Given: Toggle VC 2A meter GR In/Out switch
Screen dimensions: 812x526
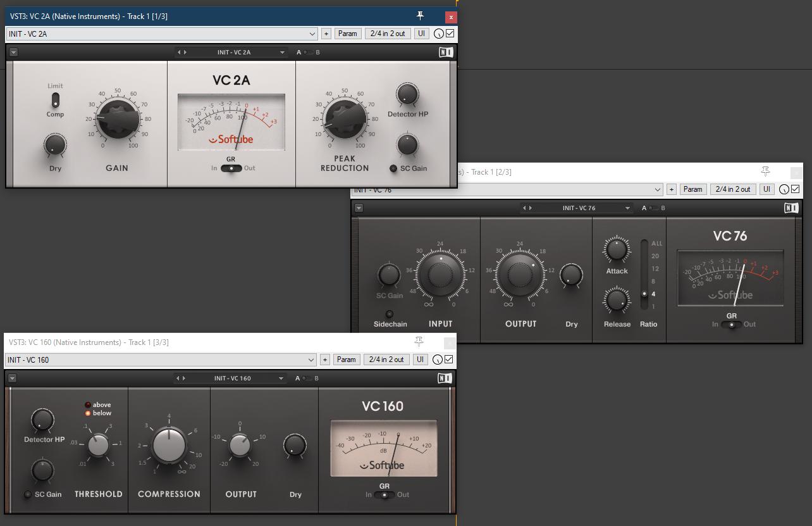Looking at the screenshot, I should pyautogui.click(x=231, y=168).
